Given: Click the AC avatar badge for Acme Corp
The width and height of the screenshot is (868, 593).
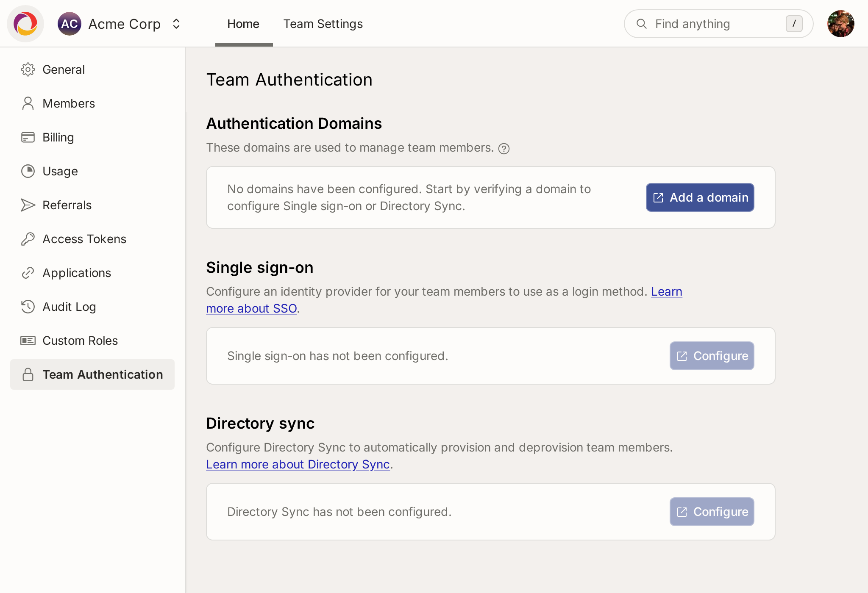Looking at the screenshot, I should (x=69, y=24).
